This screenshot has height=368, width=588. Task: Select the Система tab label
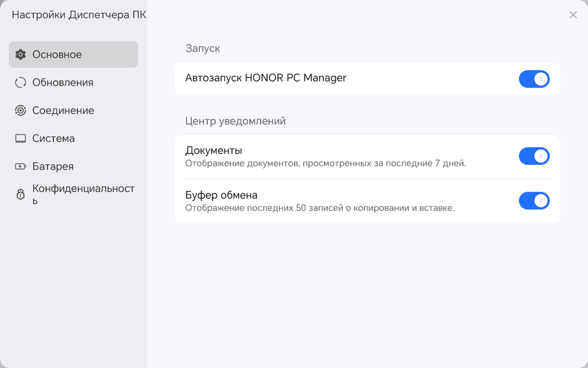[53, 139]
